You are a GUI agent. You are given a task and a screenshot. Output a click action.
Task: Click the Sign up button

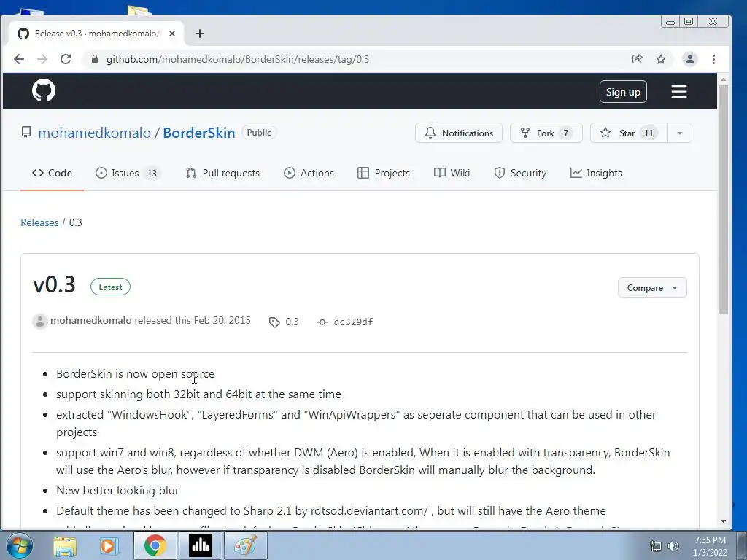coord(623,92)
